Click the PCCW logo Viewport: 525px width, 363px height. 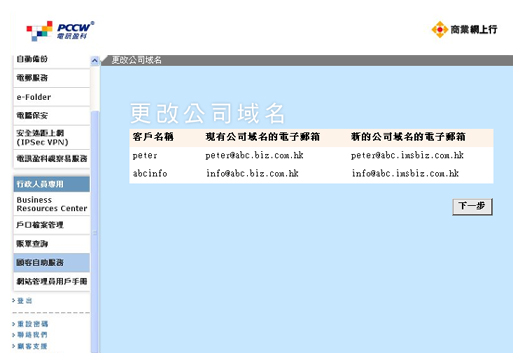point(61,31)
